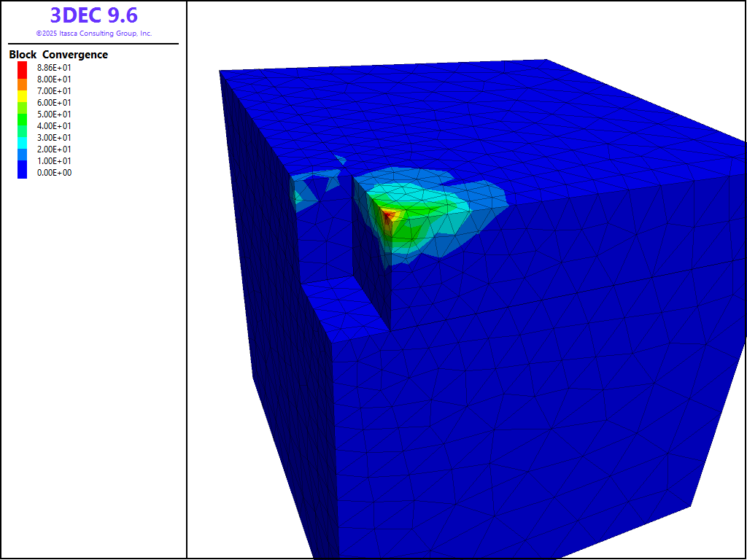The height and width of the screenshot is (560, 747).
Task: Click the red swatch at legend top
Action: click(22, 67)
